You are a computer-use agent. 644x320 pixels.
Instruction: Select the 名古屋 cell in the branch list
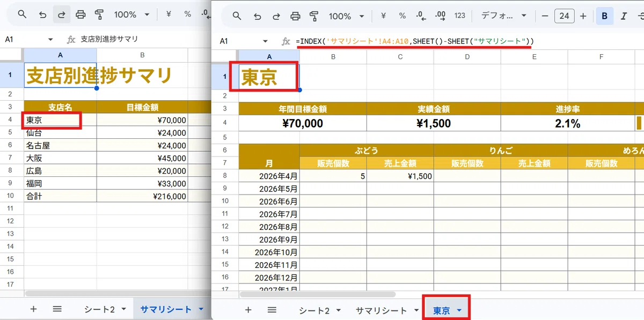pyautogui.click(x=60, y=145)
